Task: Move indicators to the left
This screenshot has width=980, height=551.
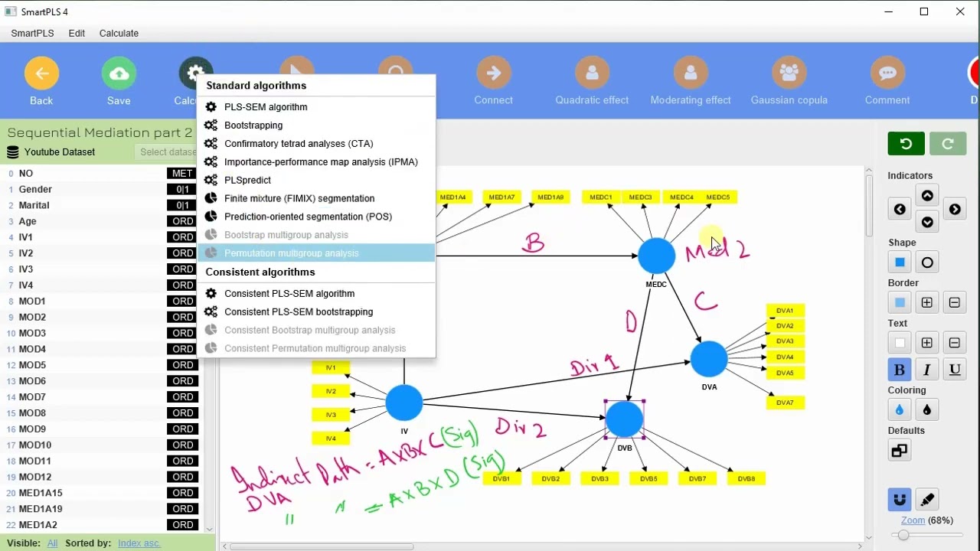Action: pos(900,209)
